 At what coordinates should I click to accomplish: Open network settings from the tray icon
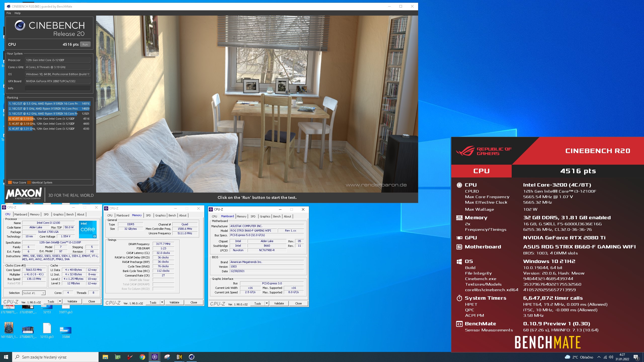[x=605, y=357]
